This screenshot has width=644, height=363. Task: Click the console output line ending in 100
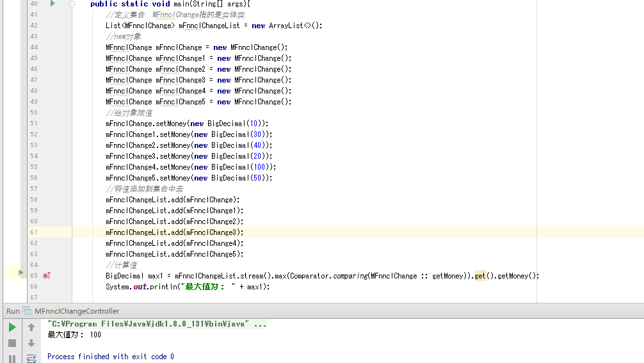[x=74, y=335]
